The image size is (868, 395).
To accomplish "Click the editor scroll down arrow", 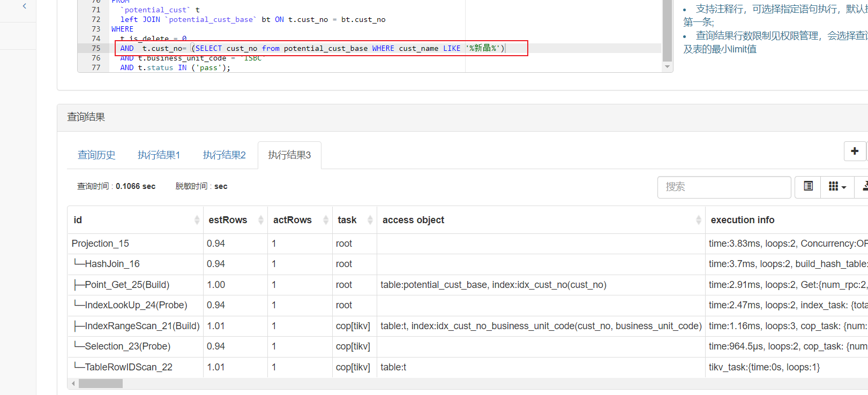I will tap(667, 67).
